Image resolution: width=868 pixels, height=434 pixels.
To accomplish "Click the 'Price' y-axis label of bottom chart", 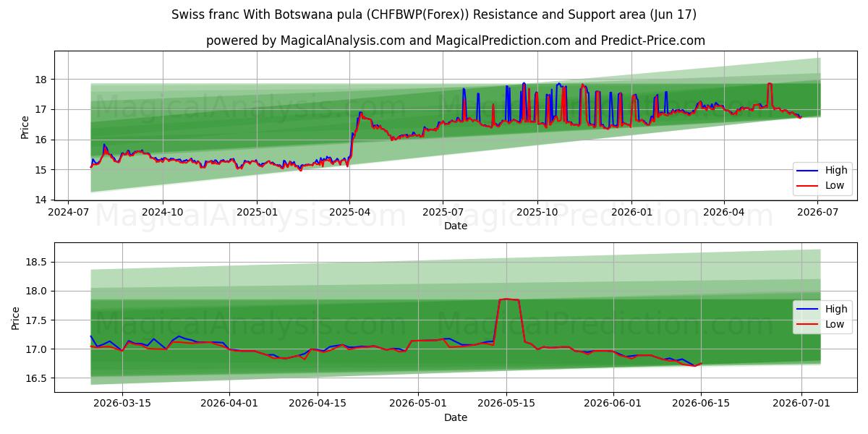I will (x=16, y=318).
